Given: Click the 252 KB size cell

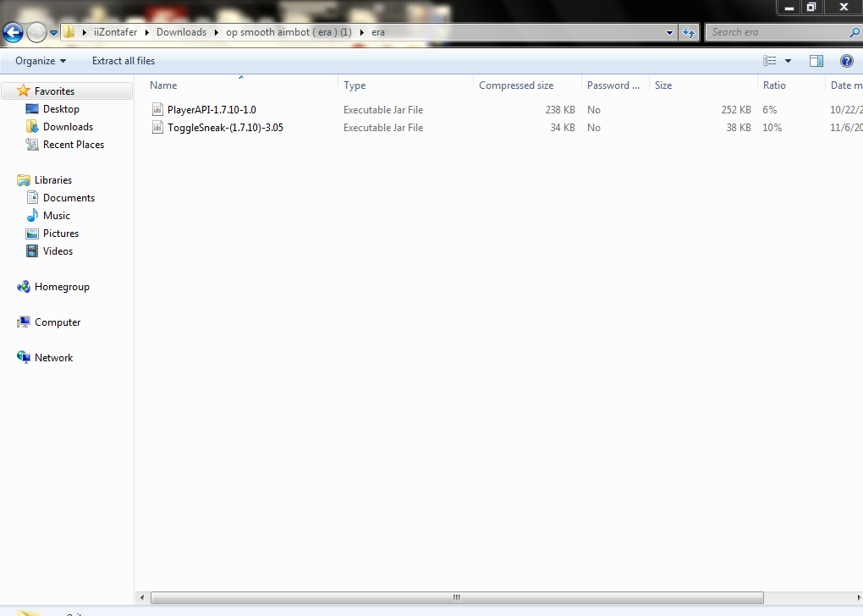Looking at the screenshot, I should (x=736, y=109).
